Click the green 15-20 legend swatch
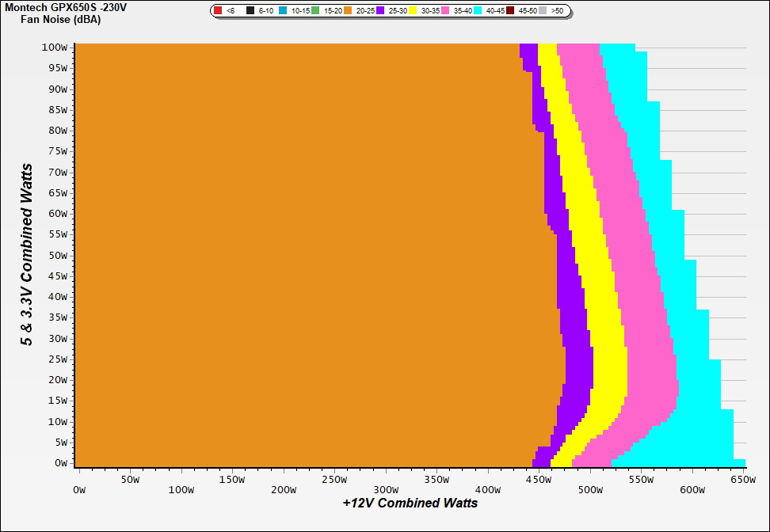 [x=315, y=11]
